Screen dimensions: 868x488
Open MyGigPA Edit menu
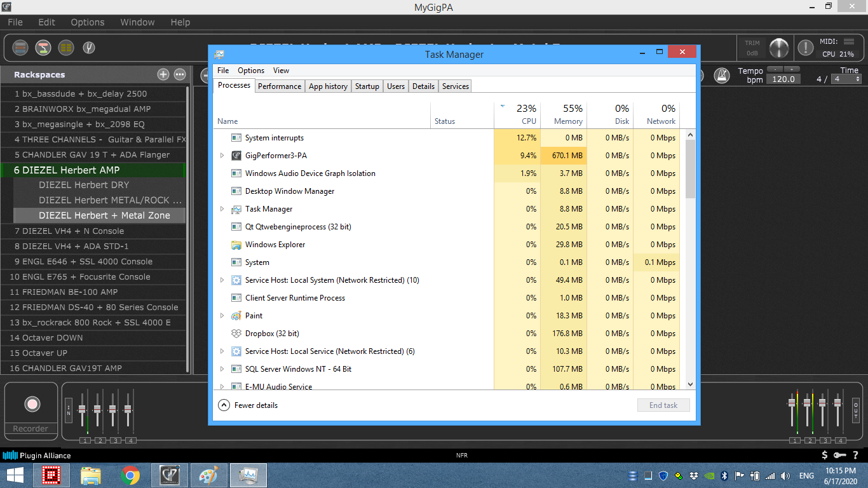pyautogui.click(x=46, y=22)
